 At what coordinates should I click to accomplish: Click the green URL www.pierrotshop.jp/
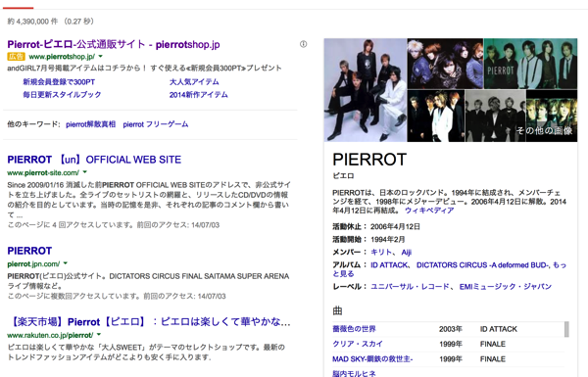(x=62, y=57)
